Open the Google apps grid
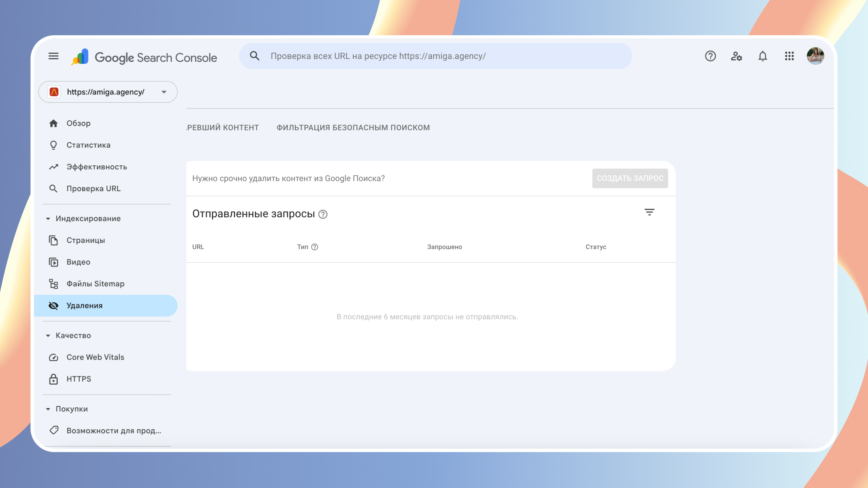Image resolution: width=868 pixels, height=488 pixels. [x=789, y=56]
